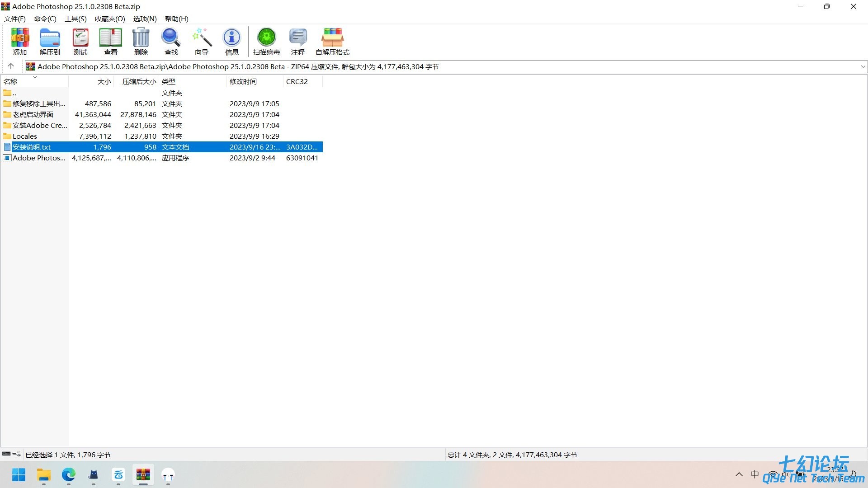Click the dark cat-shaped taskbar icon
Image resolution: width=868 pixels, height=488 pixels.
click(x=94, y=475)
